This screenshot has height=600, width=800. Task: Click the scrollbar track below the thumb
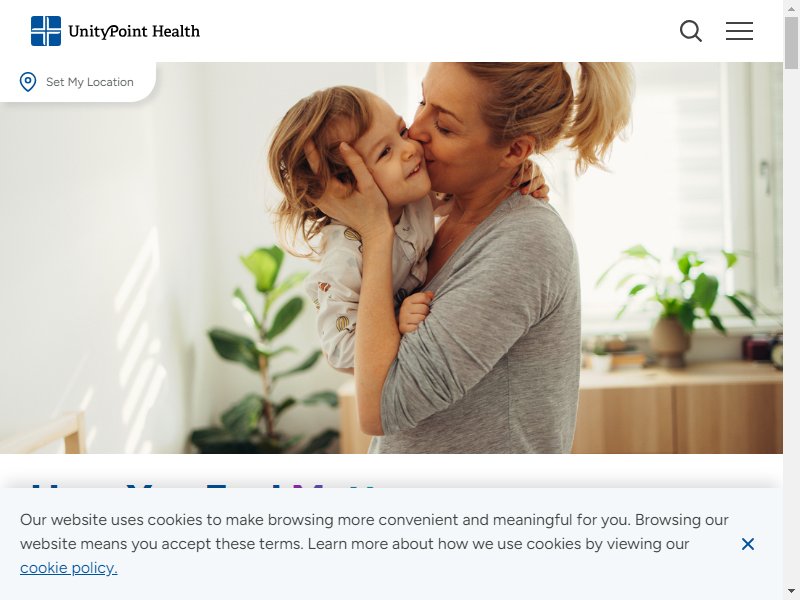tap(791, 327)
